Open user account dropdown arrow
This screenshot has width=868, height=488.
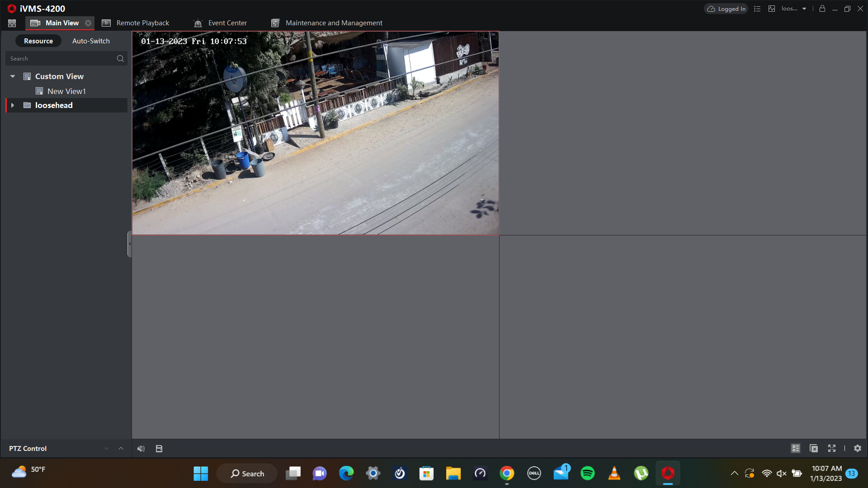click(804, 9)
